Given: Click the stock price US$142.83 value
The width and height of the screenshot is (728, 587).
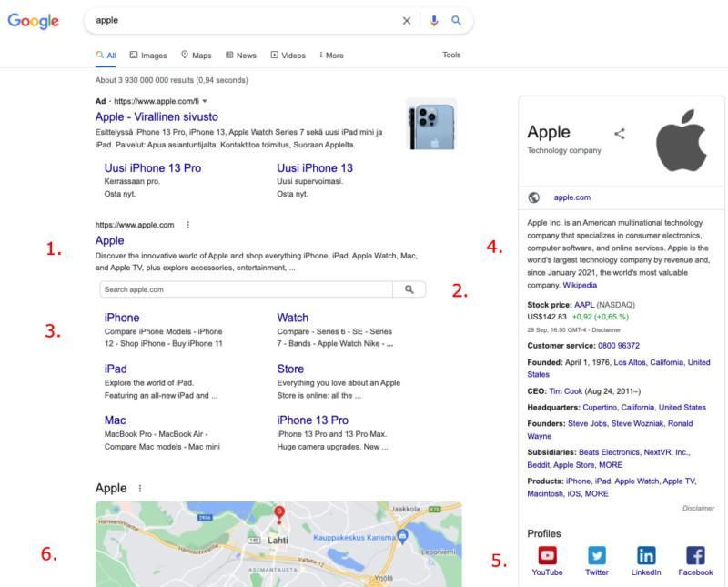Looking at the screenshot, I should [x=547, y=317].
